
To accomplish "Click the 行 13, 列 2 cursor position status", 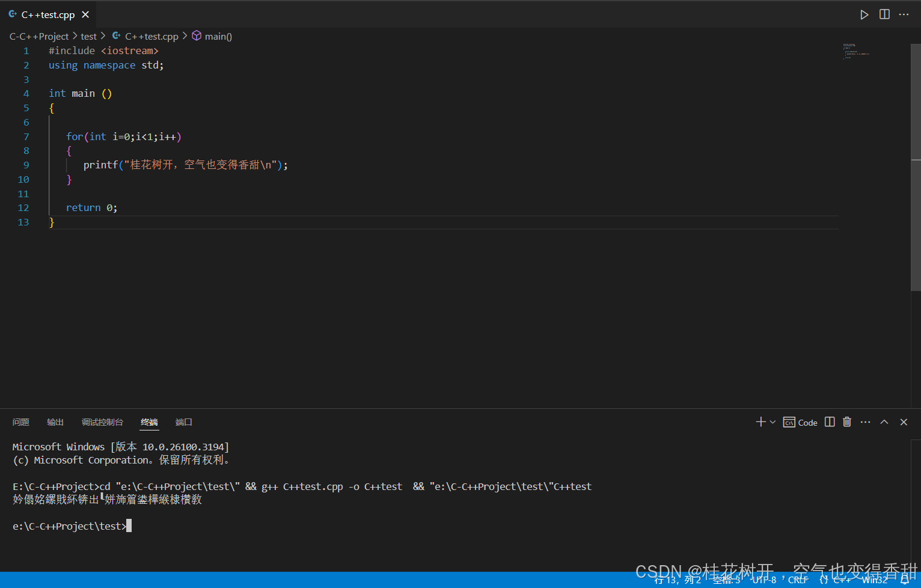I will [x=678, y=580].
